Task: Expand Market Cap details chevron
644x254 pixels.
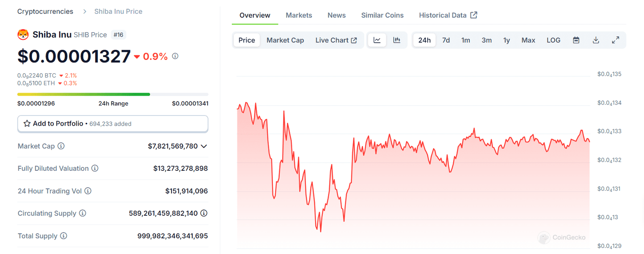Action: coord(204,146)
